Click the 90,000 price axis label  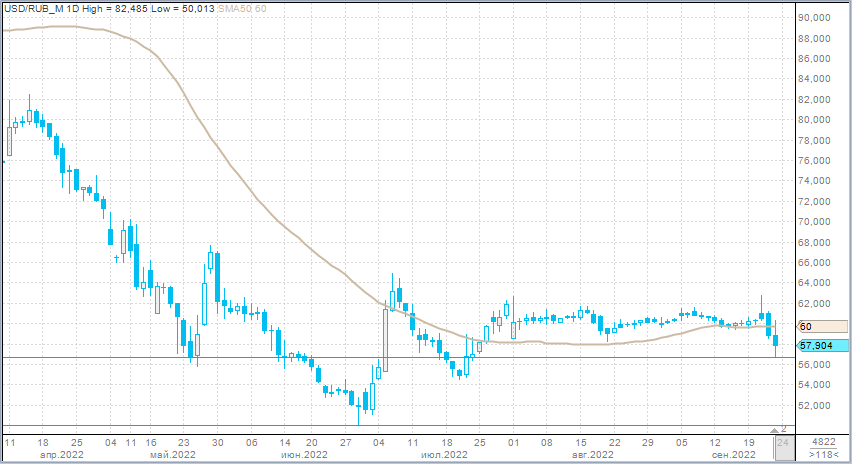tap(817, 18)
